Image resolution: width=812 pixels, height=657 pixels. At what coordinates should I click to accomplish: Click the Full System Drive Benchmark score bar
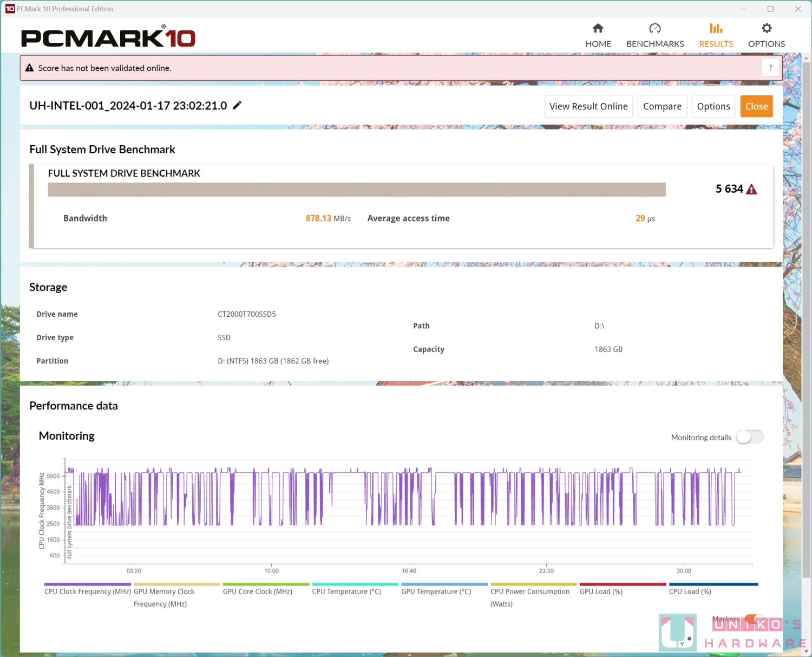coord(357,190)
